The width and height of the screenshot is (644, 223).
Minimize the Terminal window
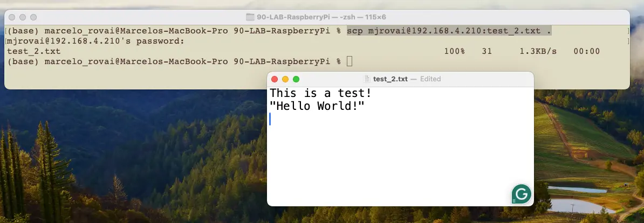tap(23, 17)
